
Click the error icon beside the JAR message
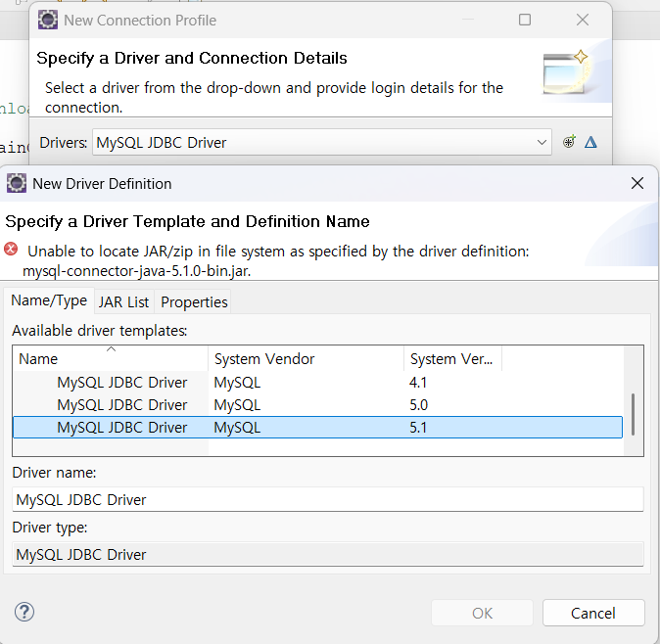pos(11,249)
